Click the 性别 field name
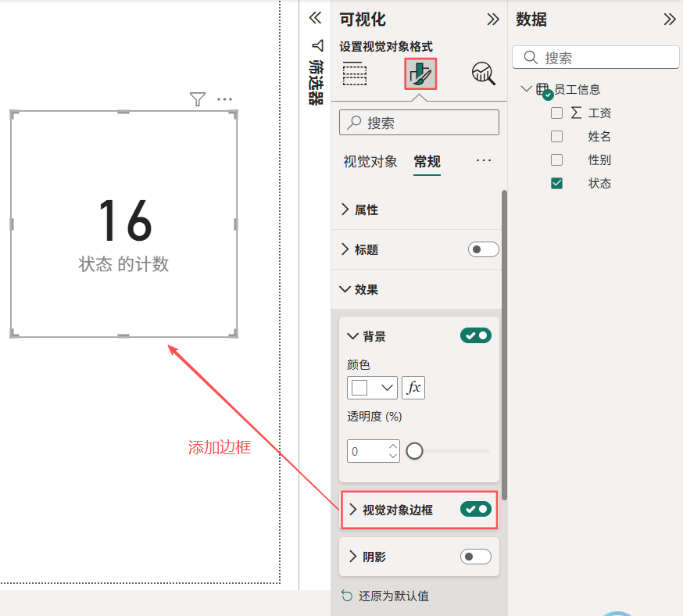 (599, 159)
